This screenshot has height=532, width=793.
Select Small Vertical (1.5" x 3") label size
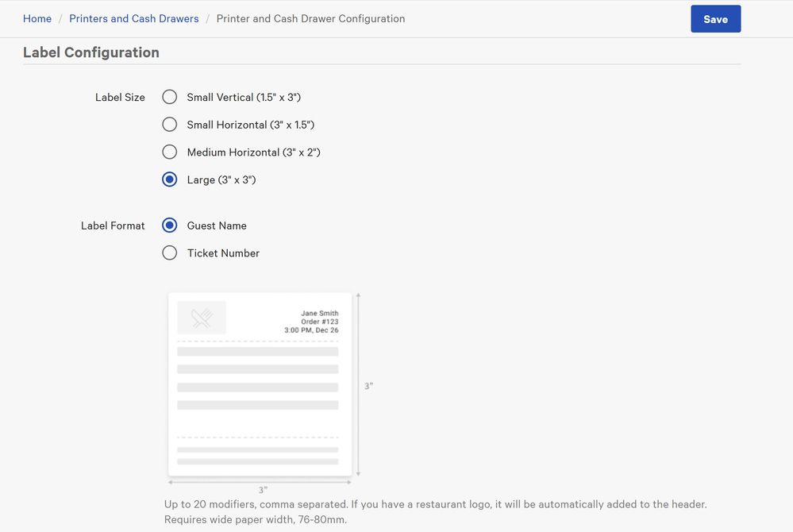[x=169, y=97]
